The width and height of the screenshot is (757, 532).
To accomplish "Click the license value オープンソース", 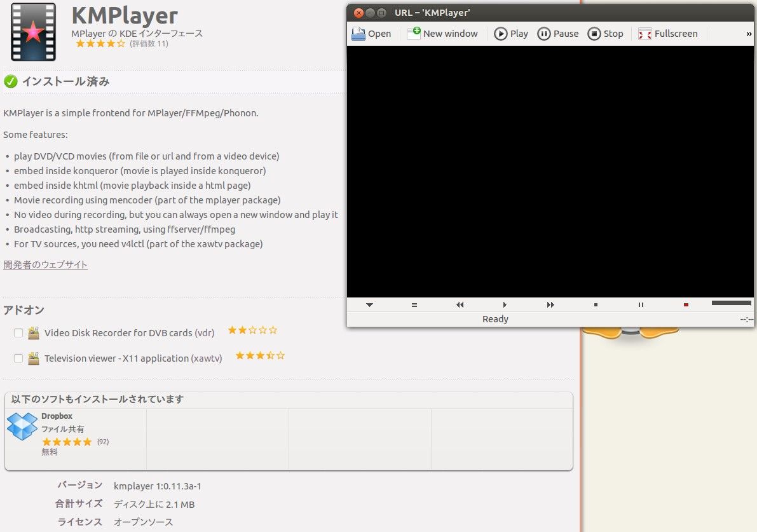I will point(144,522).
